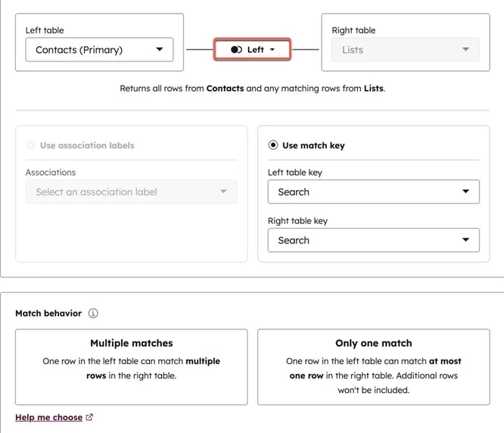
Task: Open the Help me choose link
Action: pos(49,417)
